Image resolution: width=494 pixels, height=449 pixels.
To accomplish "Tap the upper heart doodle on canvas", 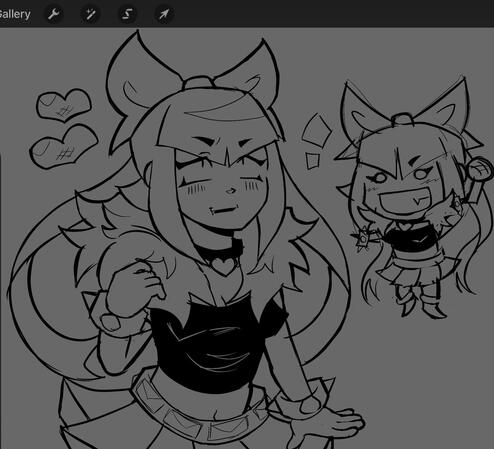I will tap(64, 105).
